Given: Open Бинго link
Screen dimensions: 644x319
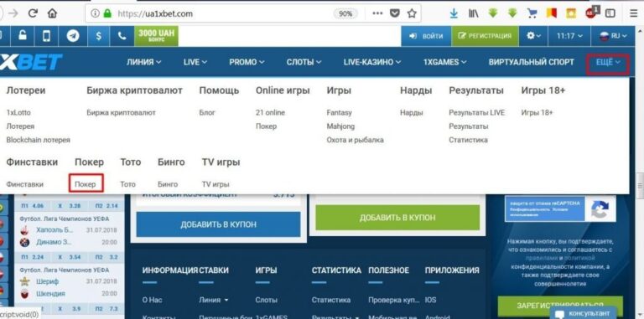Looking at the screenshot, I should [168, 184].
